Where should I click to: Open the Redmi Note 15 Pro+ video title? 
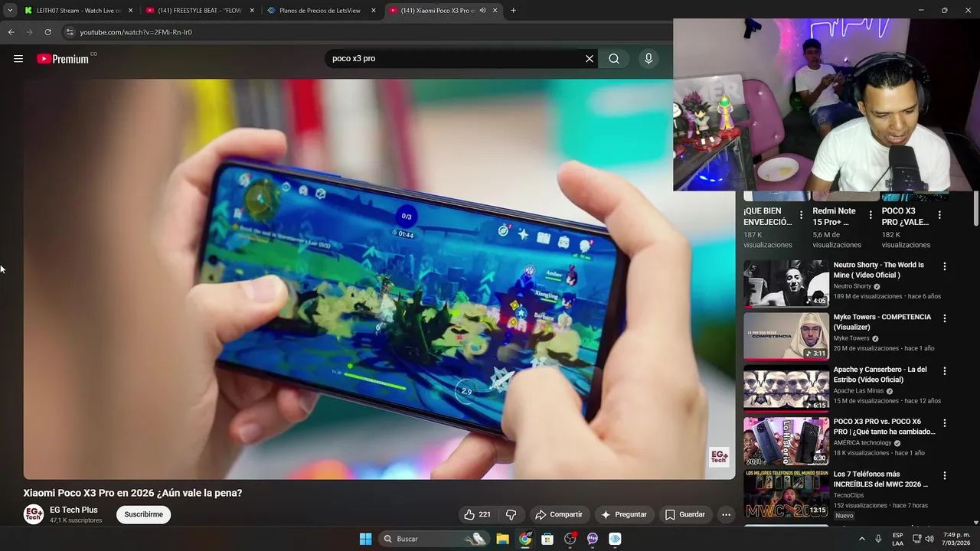[x=835, y=217]
